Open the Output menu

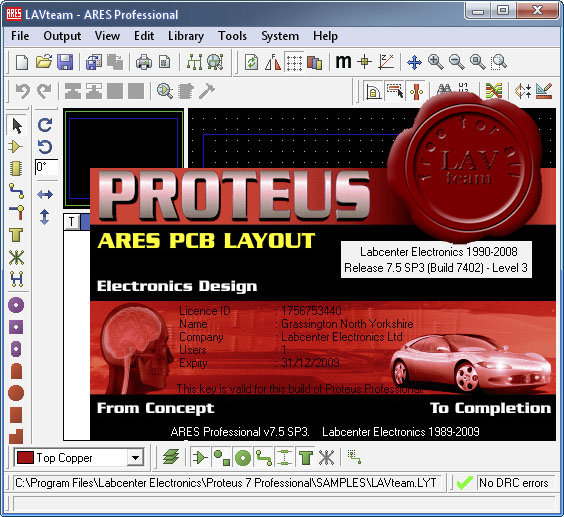pyautogui.click(x=62, y=36)
